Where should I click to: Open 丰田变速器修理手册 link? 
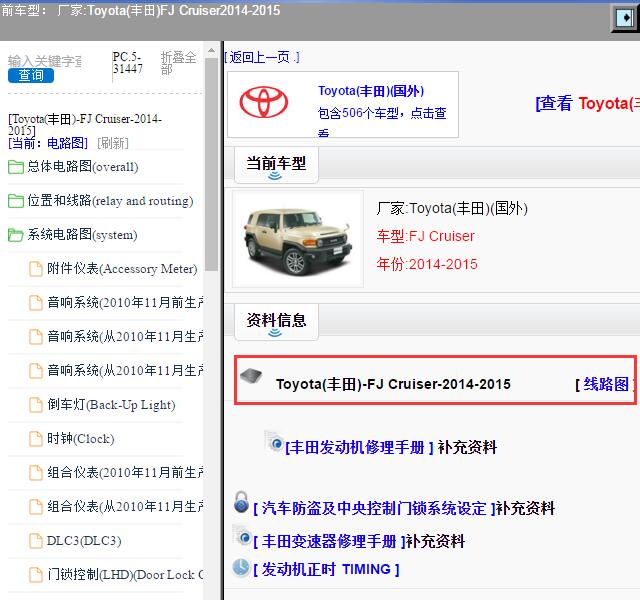(329, 542)
